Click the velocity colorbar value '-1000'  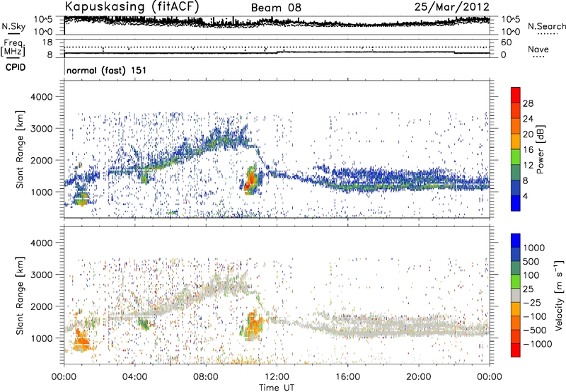click(x=538, y=344)
